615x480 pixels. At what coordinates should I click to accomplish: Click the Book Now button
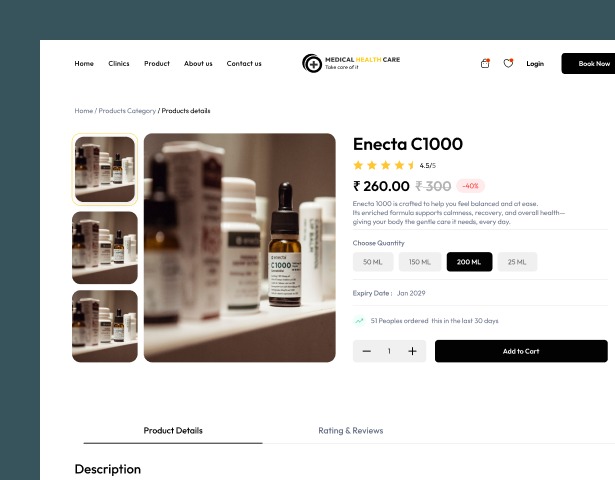[x=588, y=64]
